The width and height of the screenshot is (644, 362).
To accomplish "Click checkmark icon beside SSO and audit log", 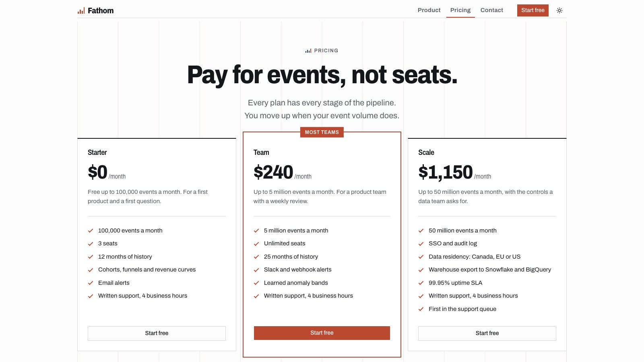I will [421, 244].
